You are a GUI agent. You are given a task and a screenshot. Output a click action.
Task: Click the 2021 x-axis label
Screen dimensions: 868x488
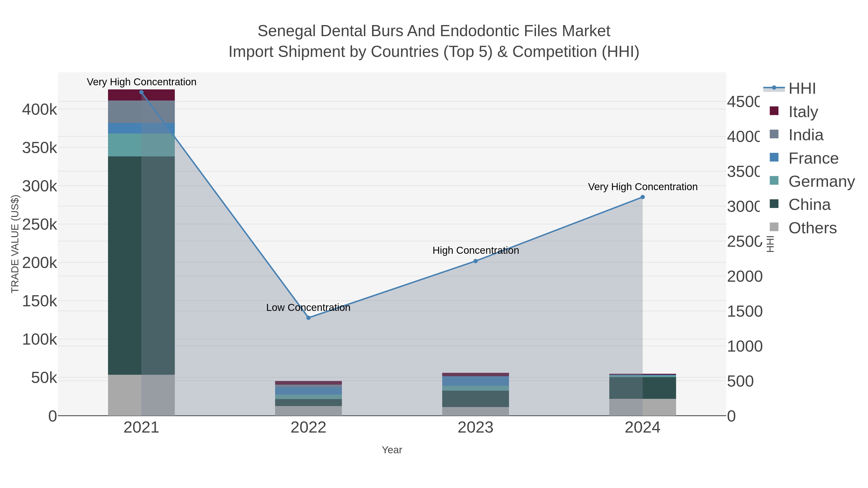tap(141, 428)
